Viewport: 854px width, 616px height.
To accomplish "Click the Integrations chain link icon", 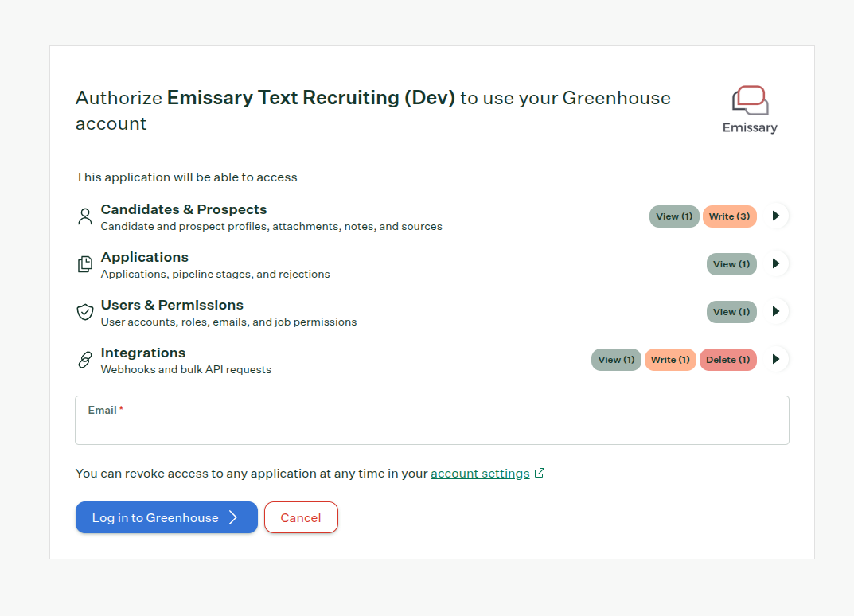I will (x=85, y=360).
